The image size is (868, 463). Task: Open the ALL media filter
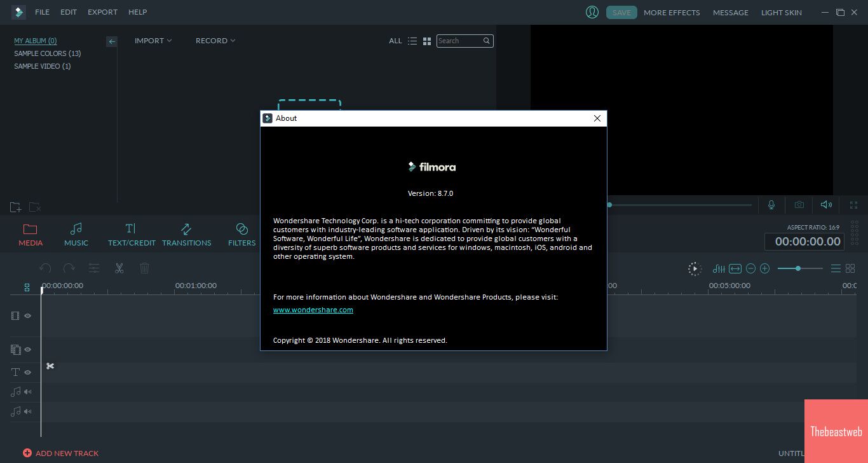click(x=395, y=41)
